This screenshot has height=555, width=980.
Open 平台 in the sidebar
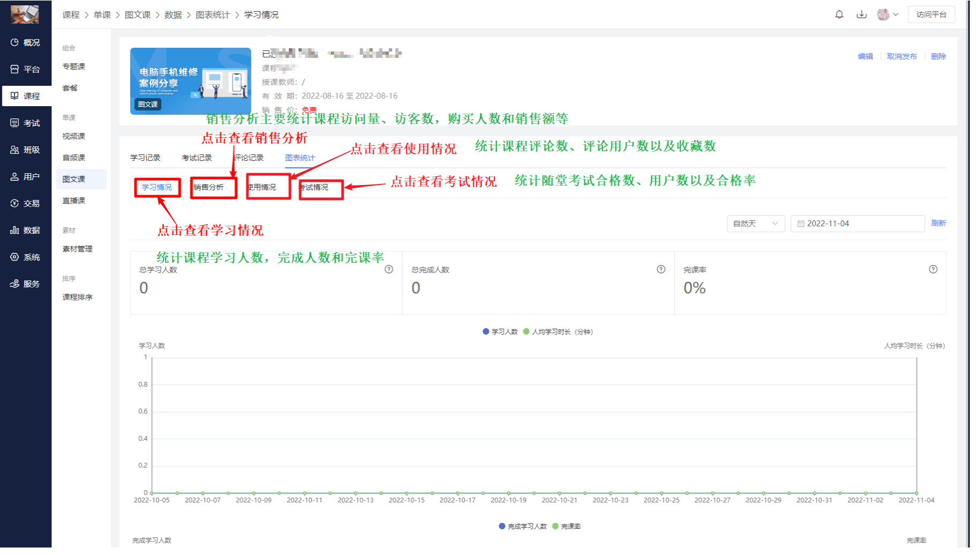tap(26, 69)
